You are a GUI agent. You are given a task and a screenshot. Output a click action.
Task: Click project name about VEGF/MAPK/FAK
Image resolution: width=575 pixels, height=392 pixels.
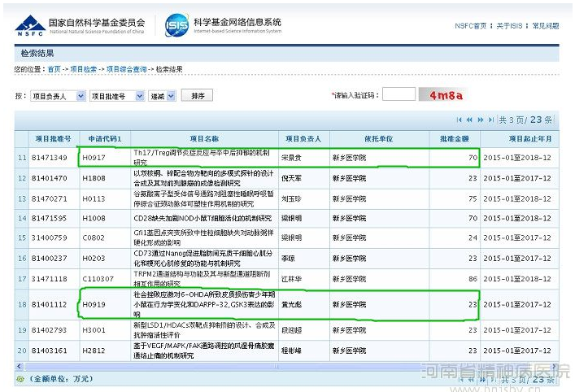[x=204, y=351]
